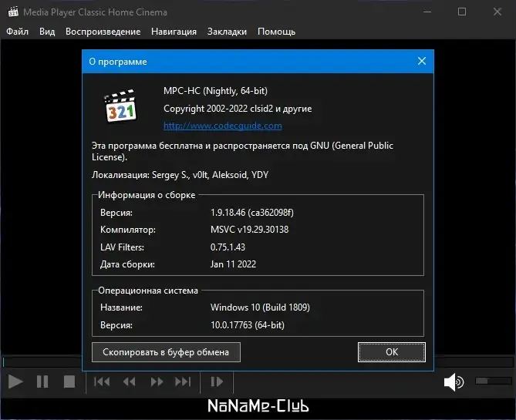Viewport: 516px width, 420px height.
Task: Click the MPC-HC 321 clapperboard logo
Action: click(121, 106)
